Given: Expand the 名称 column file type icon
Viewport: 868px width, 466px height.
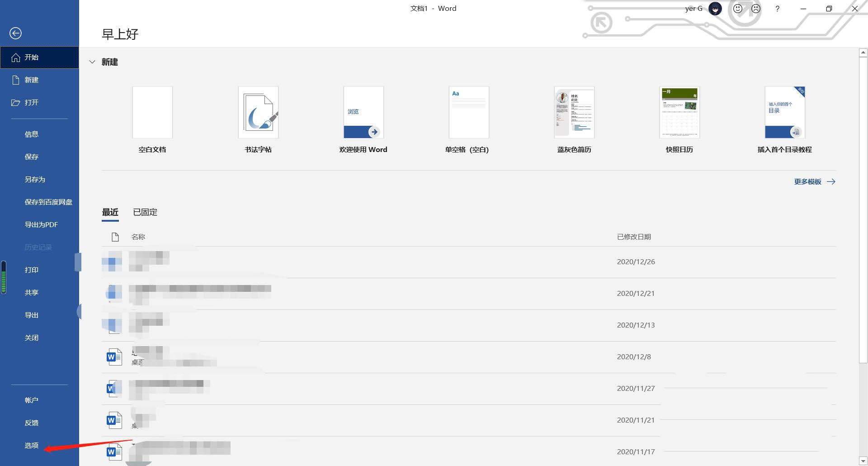Looking at the screenshot, I should [115, 236].
